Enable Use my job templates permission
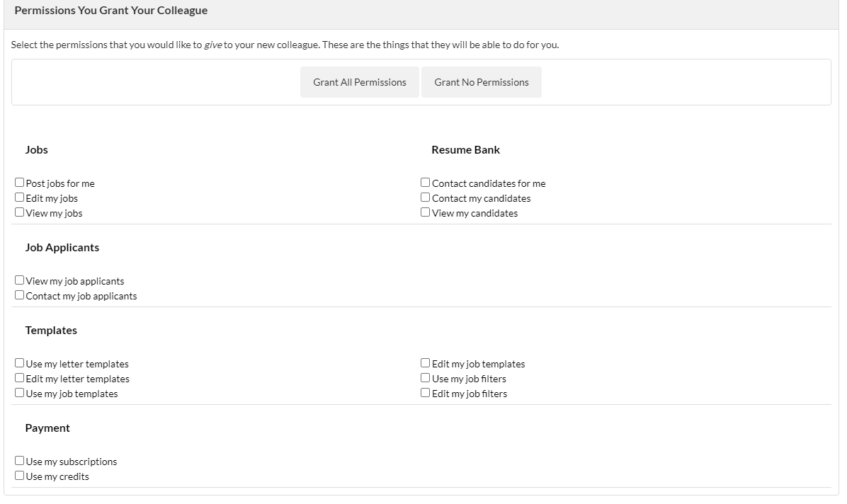Screen dimensions: 847x504 [20, 393]
